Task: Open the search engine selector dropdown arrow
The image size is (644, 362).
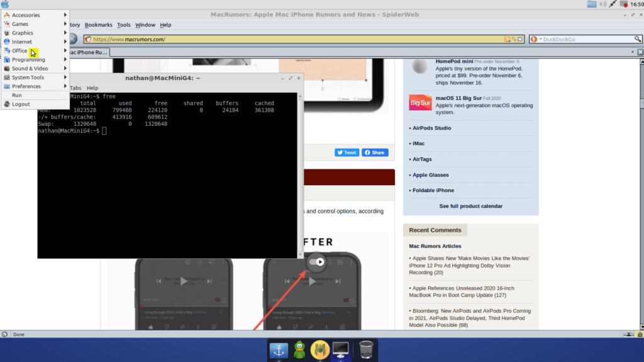Action: (540, 40)
